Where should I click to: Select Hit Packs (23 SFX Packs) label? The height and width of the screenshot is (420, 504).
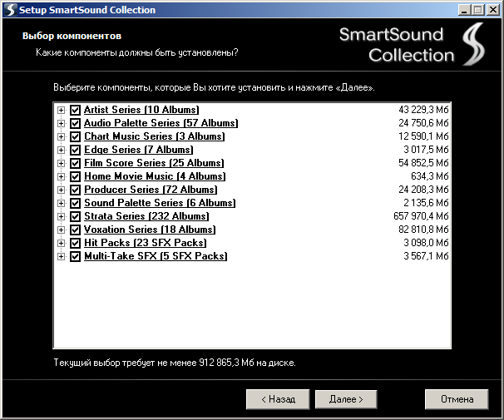click(x=146, y=243)
